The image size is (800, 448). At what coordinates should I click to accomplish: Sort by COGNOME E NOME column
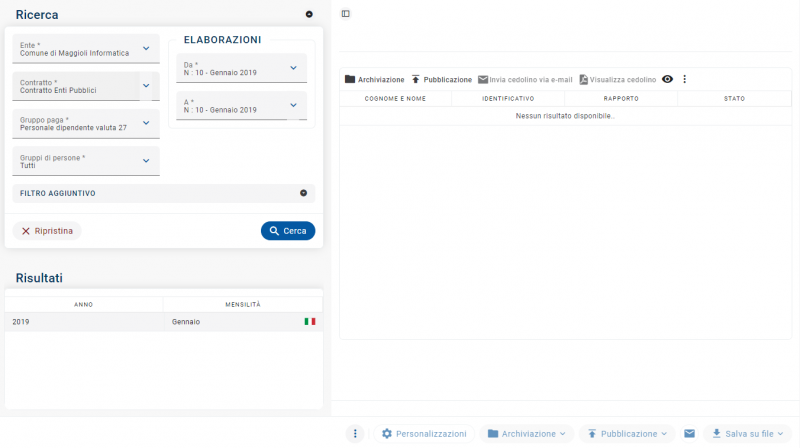395,98
